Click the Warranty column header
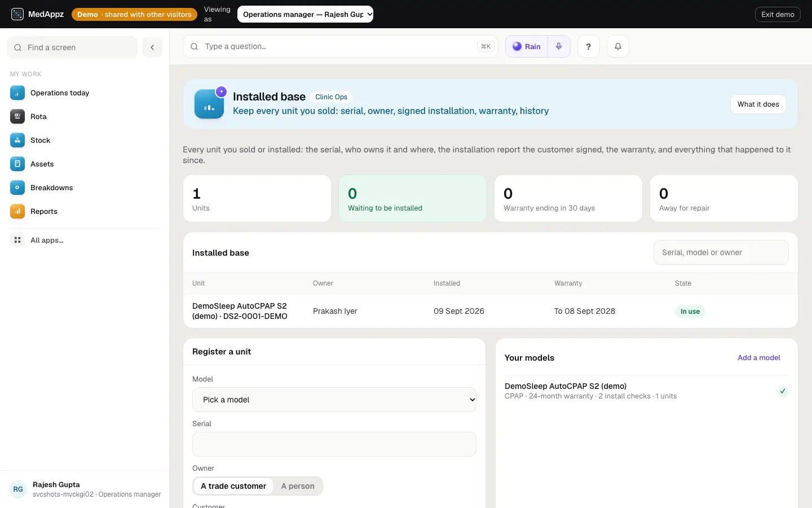This screenshot has height=508, width=812. (568, 283)
